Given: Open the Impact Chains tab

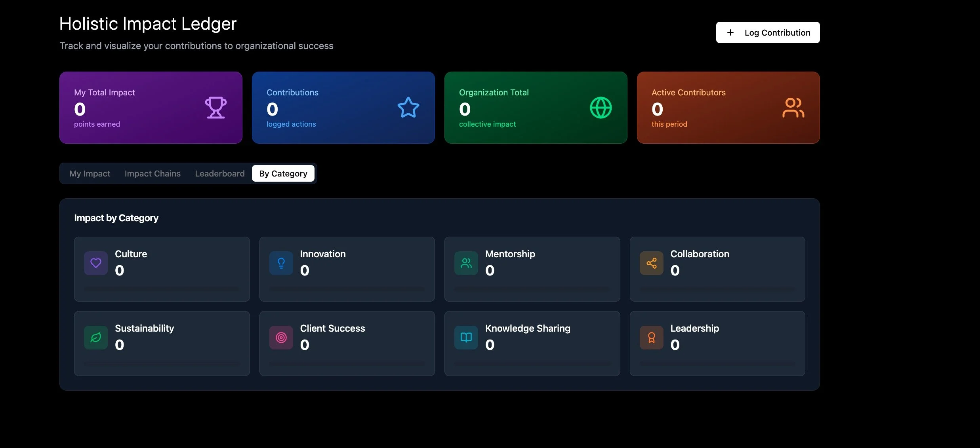Looking at the screenshot, I should 153,173.
